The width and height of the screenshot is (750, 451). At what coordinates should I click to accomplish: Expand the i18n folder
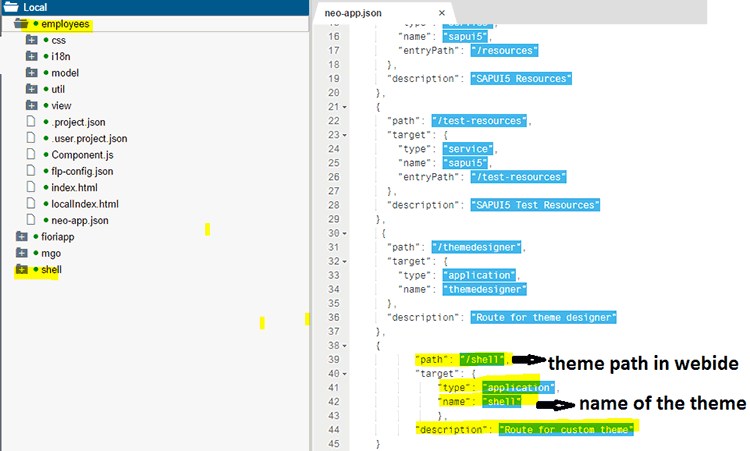[32, 56]
